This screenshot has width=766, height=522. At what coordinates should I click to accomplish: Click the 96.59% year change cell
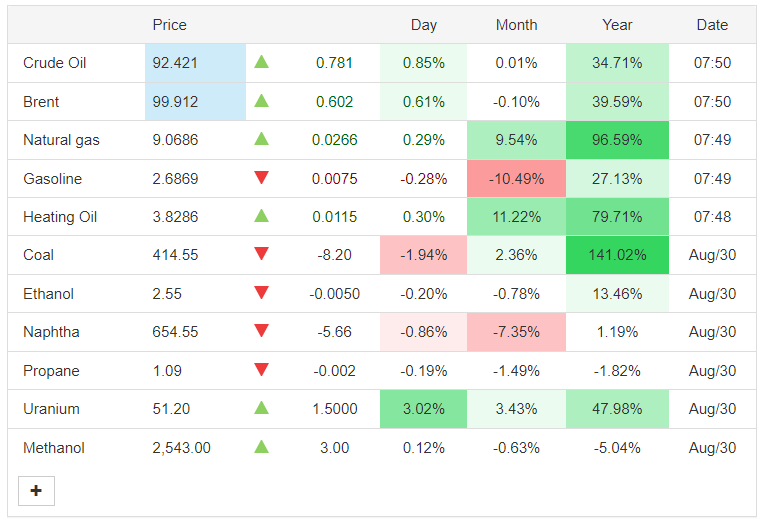pyautogui.click(x=617, y=140)
